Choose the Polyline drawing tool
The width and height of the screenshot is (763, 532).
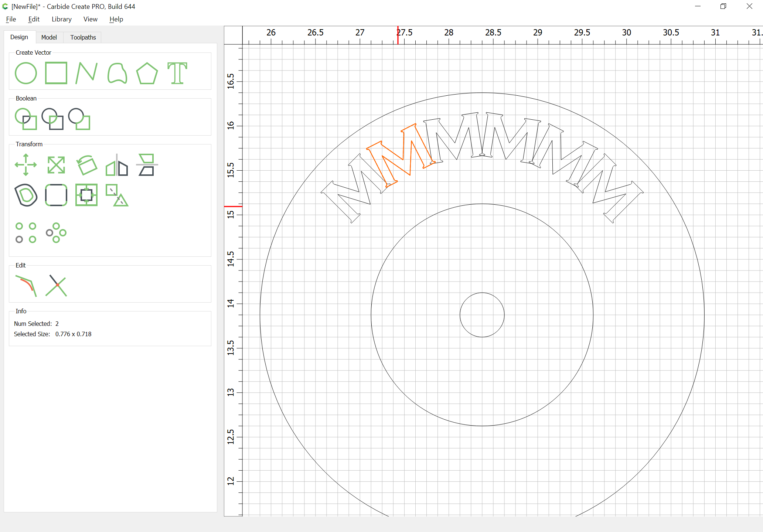coord(86,73)
